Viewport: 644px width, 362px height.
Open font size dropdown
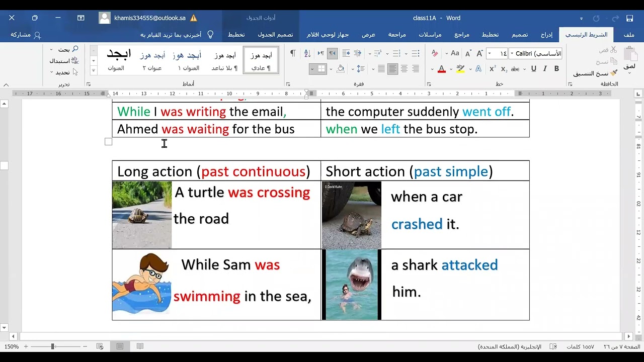[490, 53]
